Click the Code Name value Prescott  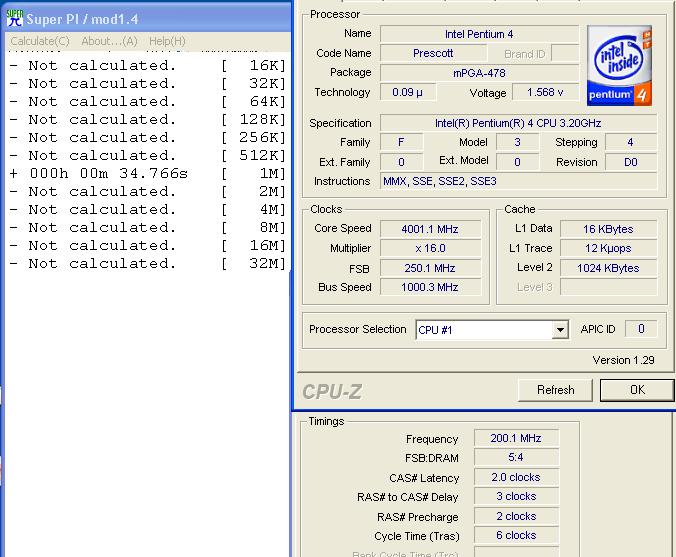433,53
